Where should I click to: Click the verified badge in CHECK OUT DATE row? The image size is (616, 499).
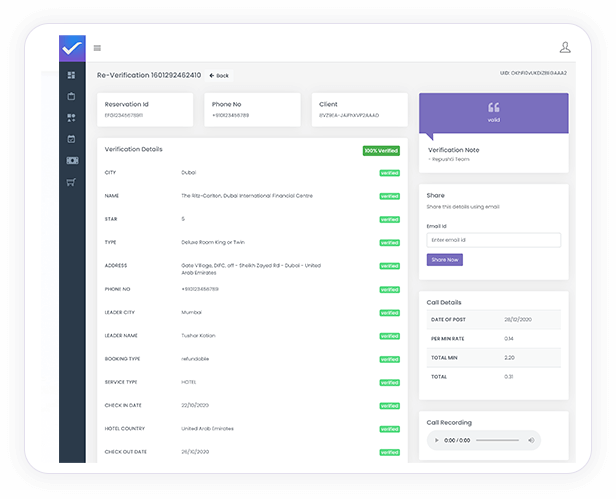(x=390, y=452)
